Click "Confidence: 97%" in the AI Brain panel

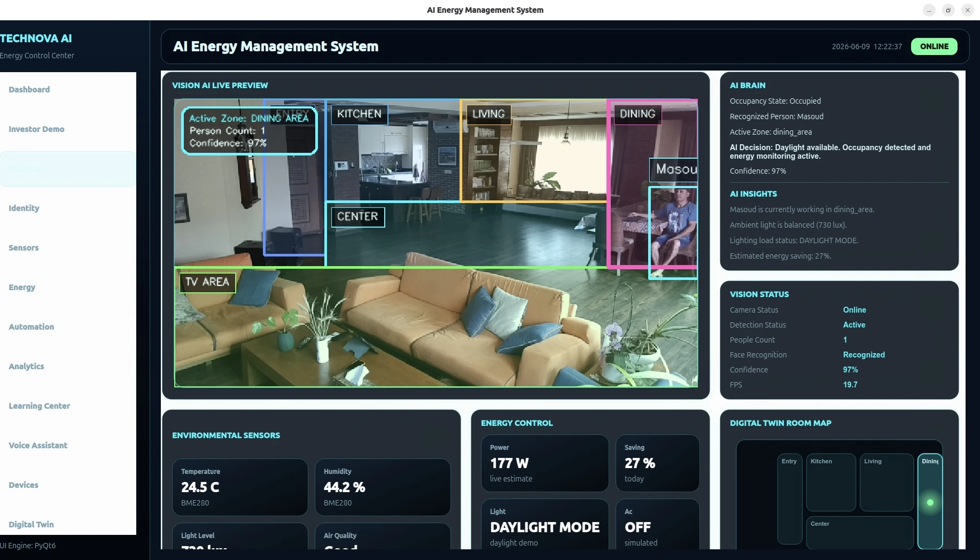[x=758, y=171]
